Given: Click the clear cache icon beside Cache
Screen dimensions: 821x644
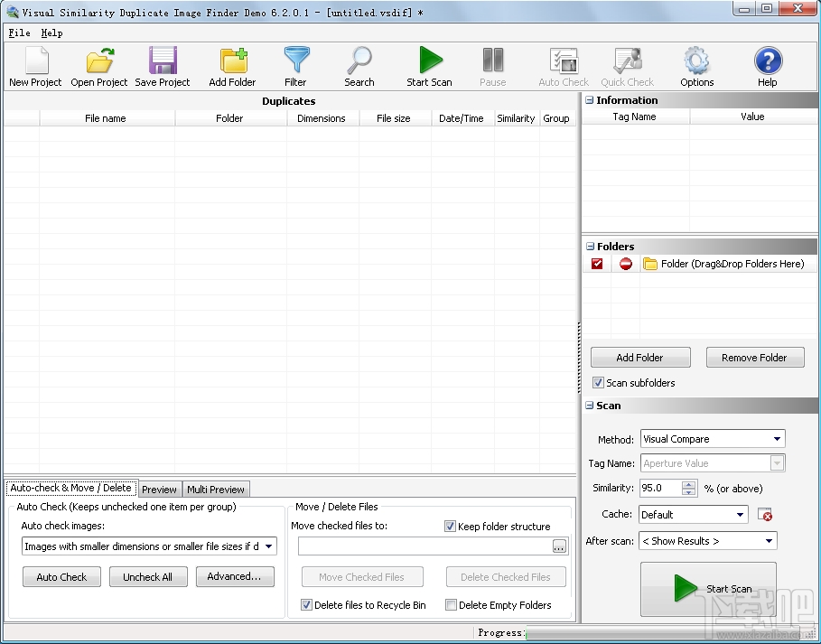Looking at the screenshot, I should click(765, 515).
